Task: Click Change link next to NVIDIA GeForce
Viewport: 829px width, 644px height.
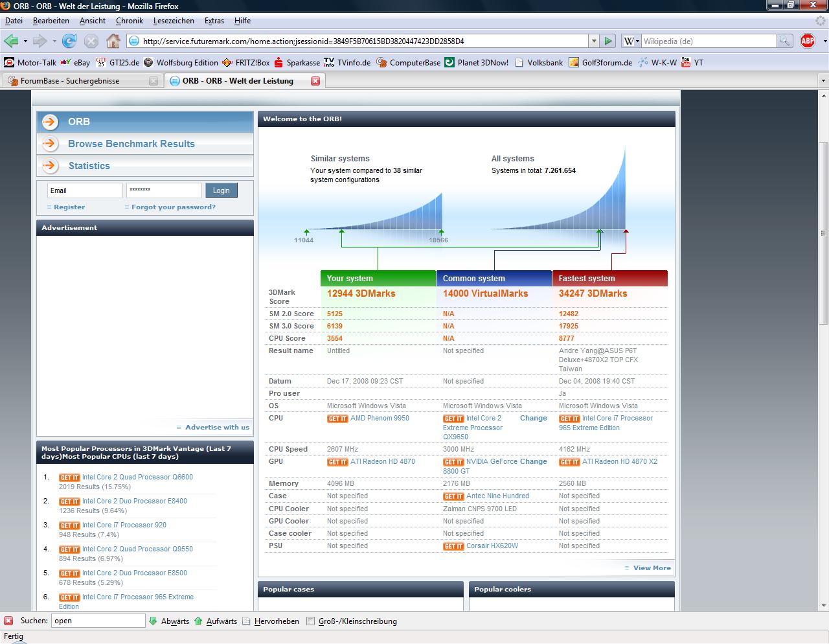Action: 534,462
